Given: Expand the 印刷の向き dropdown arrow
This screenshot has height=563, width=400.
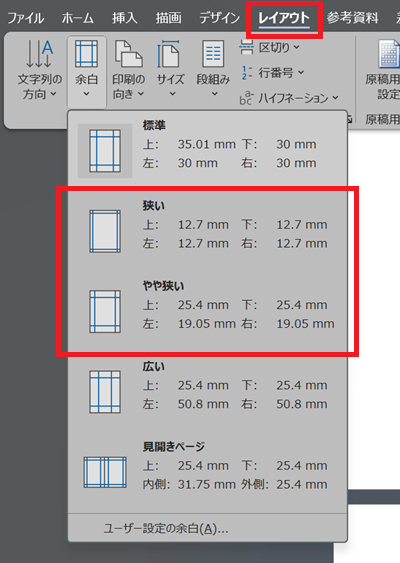Looking at the screenshot, I should [x=141, y=94].
